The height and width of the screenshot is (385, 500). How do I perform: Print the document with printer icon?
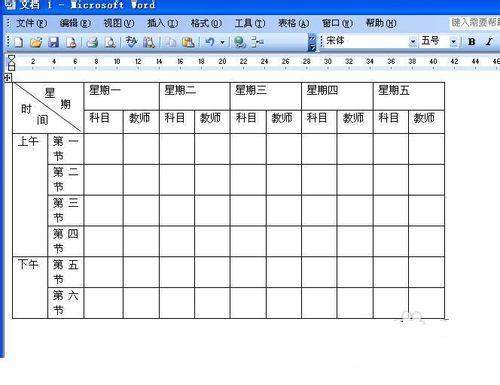tap(92, 42)
